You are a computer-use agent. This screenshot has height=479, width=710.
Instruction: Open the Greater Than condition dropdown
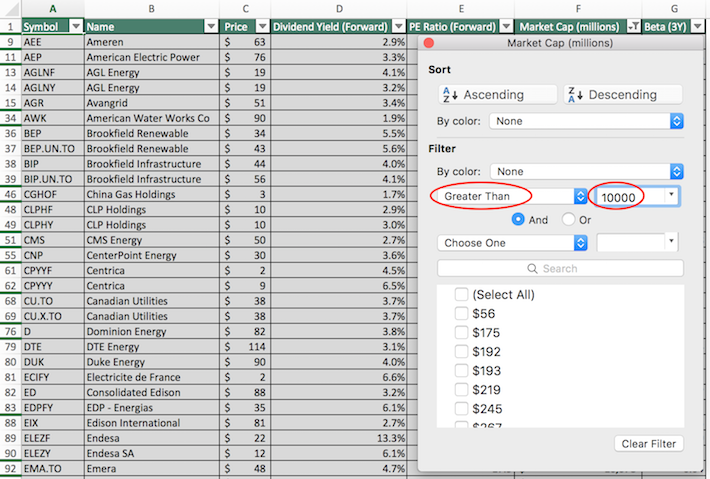(511, 196)
